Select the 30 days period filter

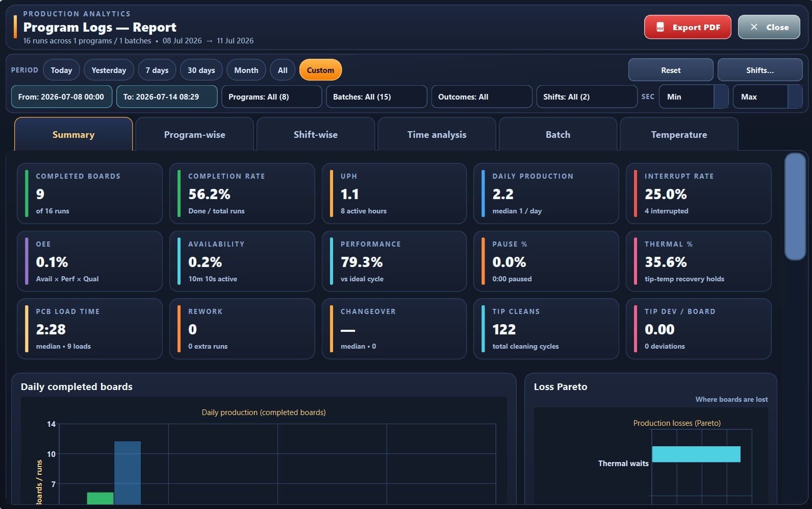(x=201, y=70)
